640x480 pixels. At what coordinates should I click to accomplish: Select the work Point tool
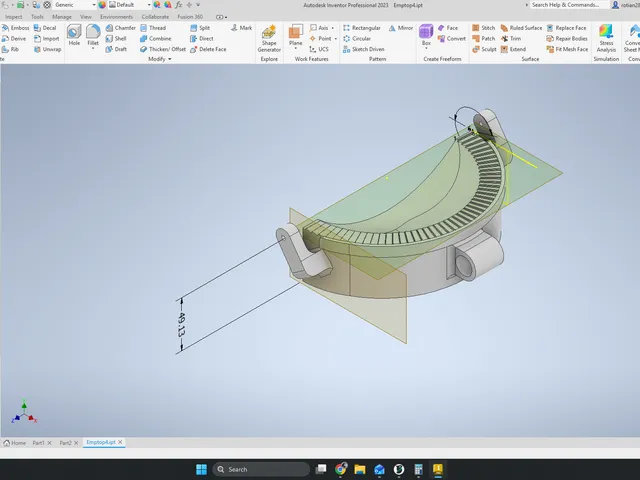(320, 38)
